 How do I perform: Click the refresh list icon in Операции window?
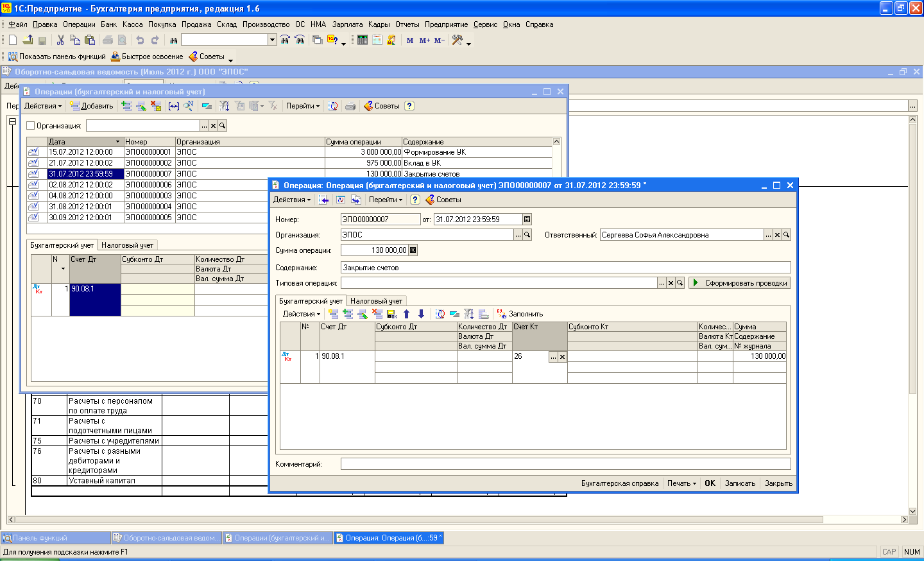334,106
